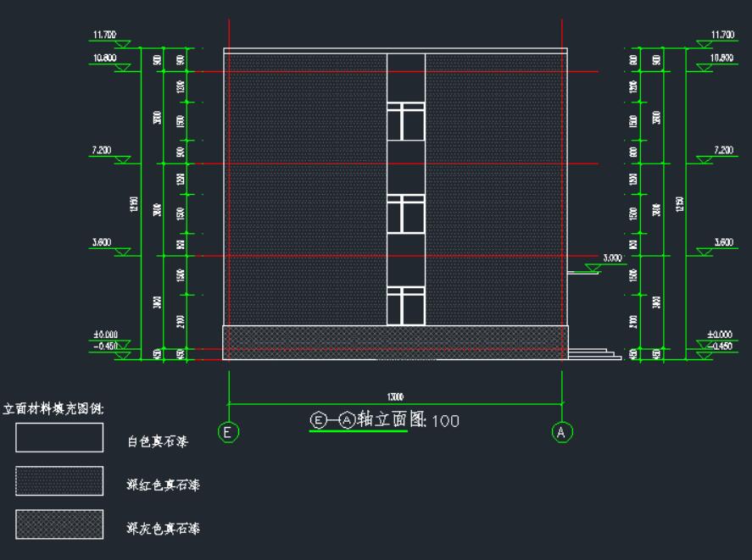The height and width of the screenshot is (560, 752).
Task: Click the left-side 3.600 elevation label
Action: (x=102, y=242)
